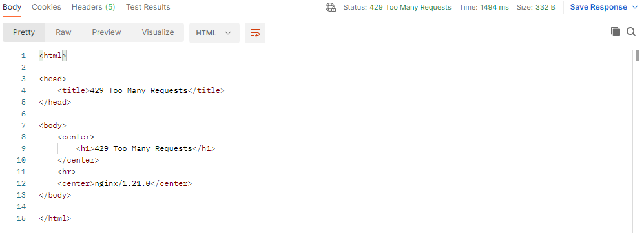Toggle the line wrap icon
The width and height of the screenshot is (644, 233).
(255, 33)
